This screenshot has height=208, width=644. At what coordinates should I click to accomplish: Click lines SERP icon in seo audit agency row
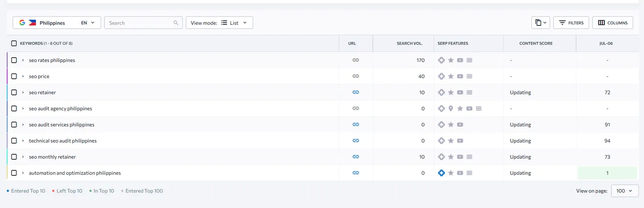478,109
